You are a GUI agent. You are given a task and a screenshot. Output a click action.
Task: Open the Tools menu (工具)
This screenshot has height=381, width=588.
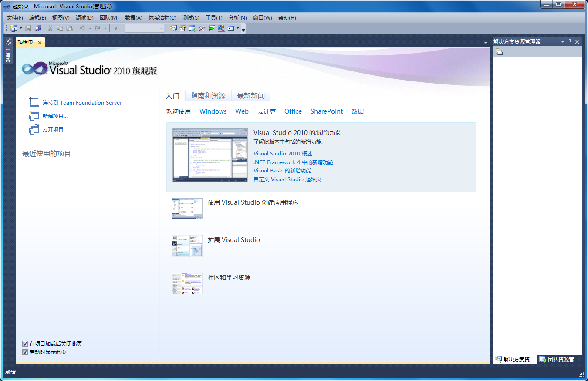[x=214, y=18]
